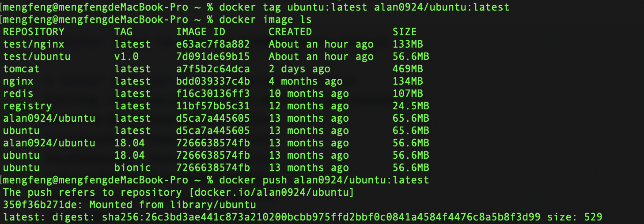Click image ID bdd039337c4b for nginx

tap(213, 81)
